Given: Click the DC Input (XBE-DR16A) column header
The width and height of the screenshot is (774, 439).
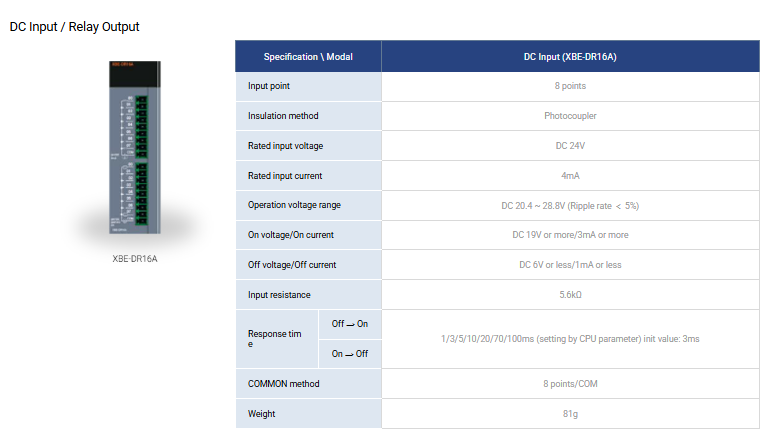Looking at the screenshot, I should 570,56.
